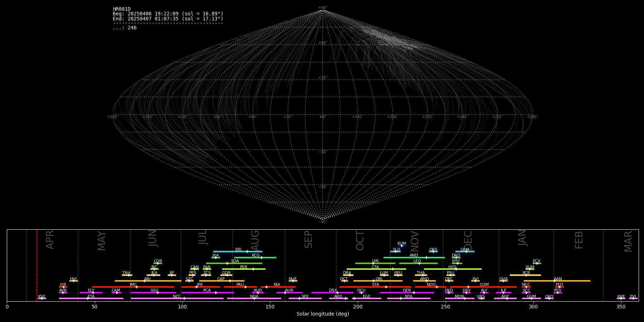Viewport: 644px width, 322px height.
Task: Click the orange ORI shower bar
Action: click(378, 281)
